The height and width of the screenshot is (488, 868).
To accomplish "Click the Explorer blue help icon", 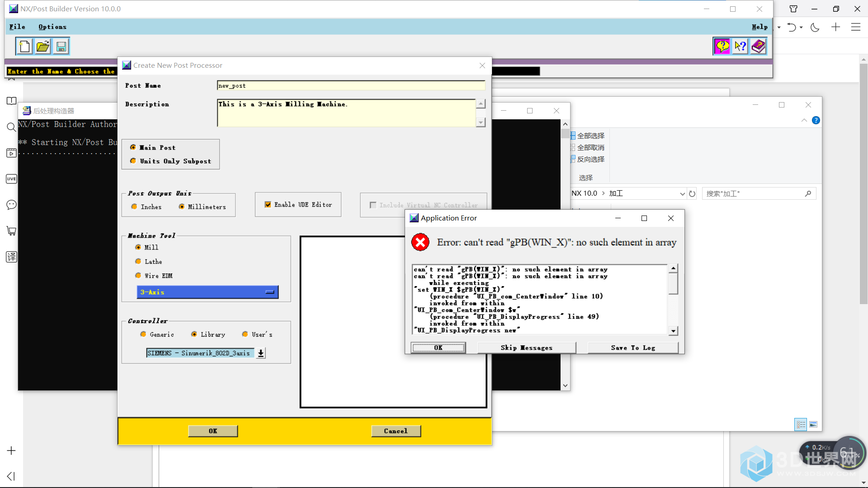I will tap(816, 120).
